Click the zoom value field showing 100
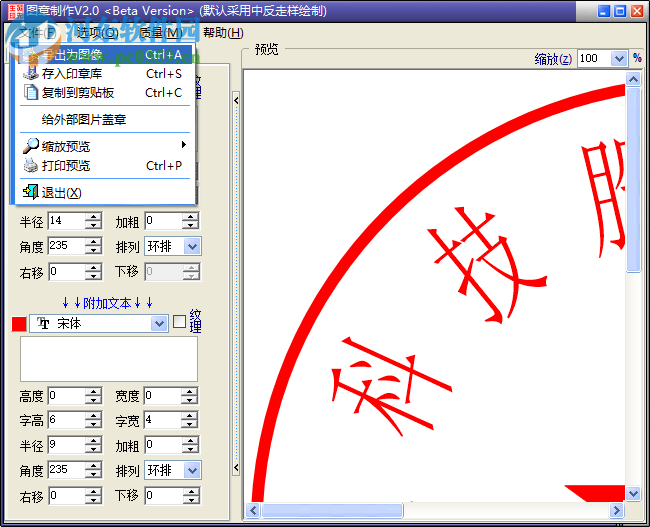This screenshot has height=527, width=650. 594,58
